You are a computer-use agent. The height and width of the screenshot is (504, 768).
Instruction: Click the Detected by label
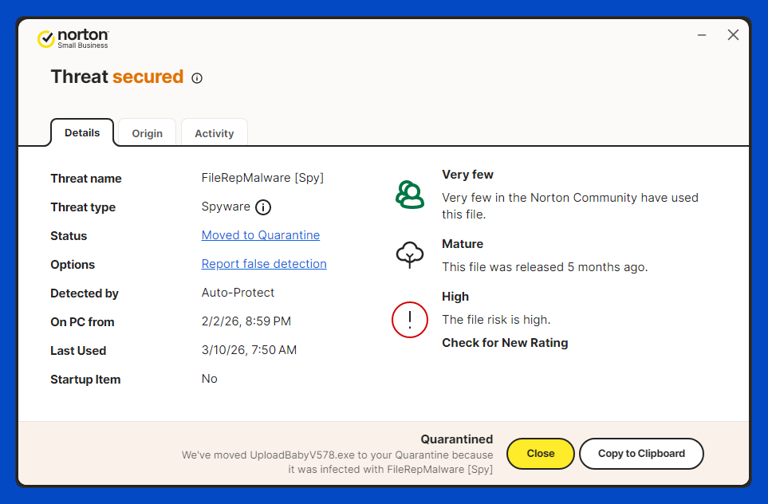pos(84,293)
